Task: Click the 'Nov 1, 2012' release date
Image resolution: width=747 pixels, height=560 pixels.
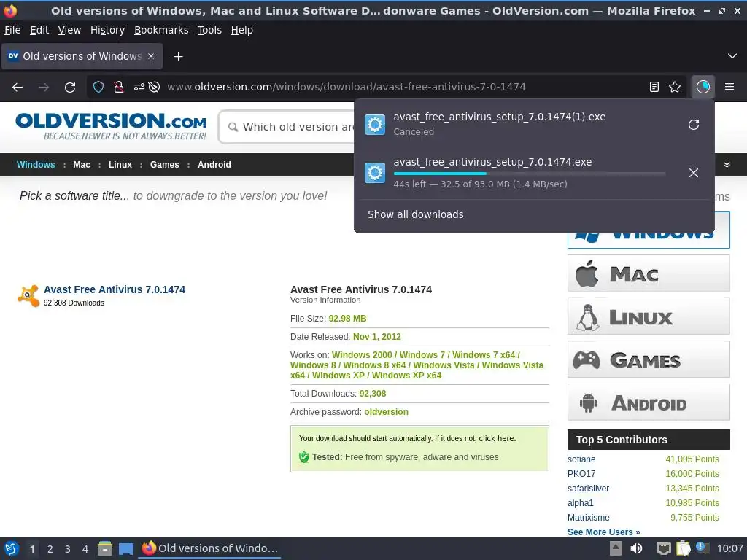Action: click(377, 337)
